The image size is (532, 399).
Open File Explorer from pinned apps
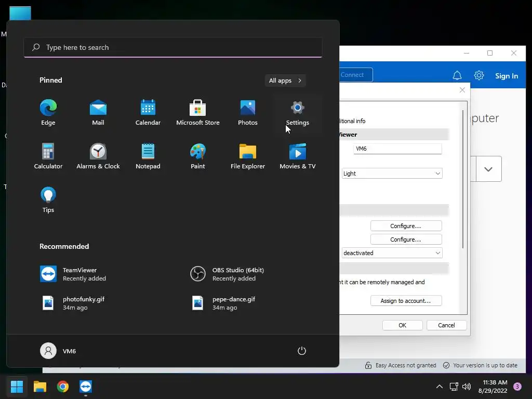248,156
